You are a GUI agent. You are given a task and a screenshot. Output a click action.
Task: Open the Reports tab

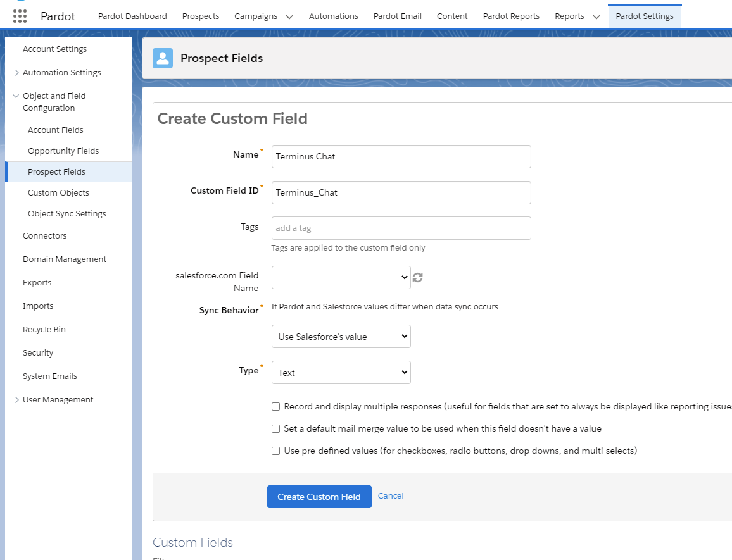click(569, 16)
